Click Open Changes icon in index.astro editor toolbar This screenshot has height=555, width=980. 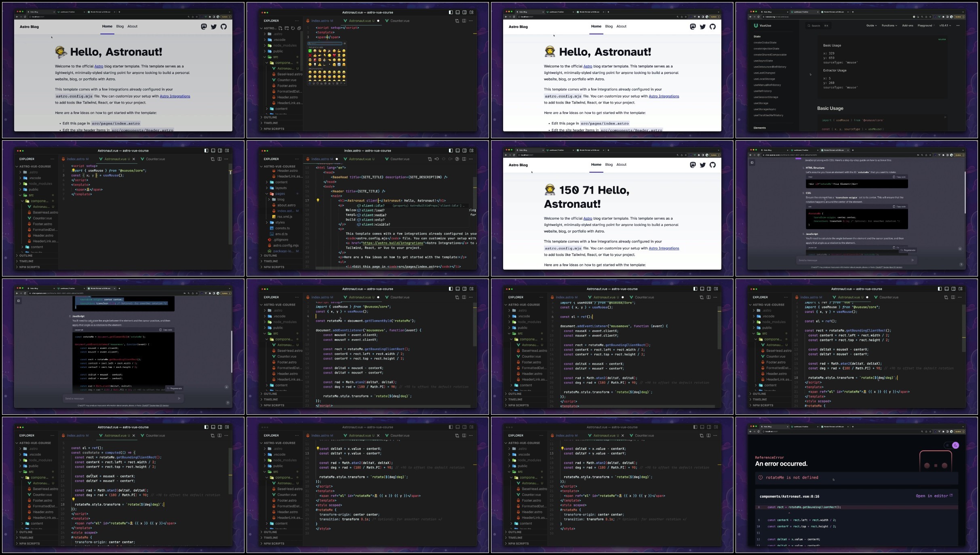click(x=430, y=159)
